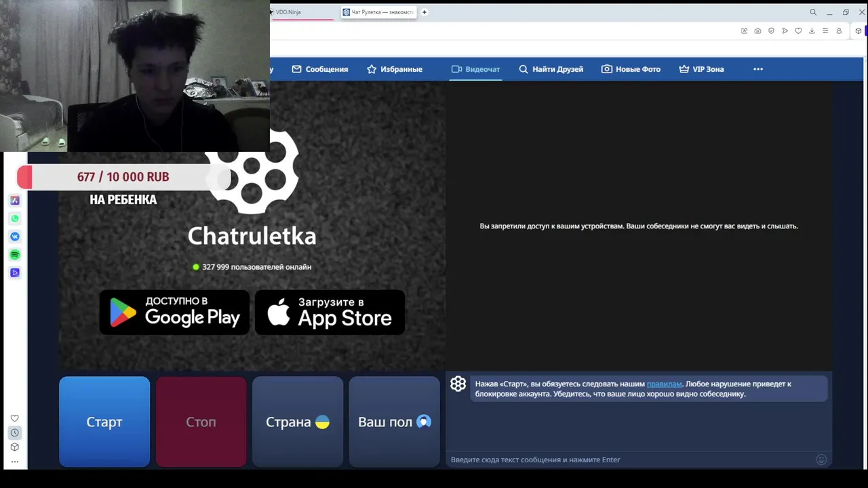The width and height of the screenshot is (868, 488).
Task: Open the profile account toolbar icon
Action: pyautogui.click(x=839, y=30)
